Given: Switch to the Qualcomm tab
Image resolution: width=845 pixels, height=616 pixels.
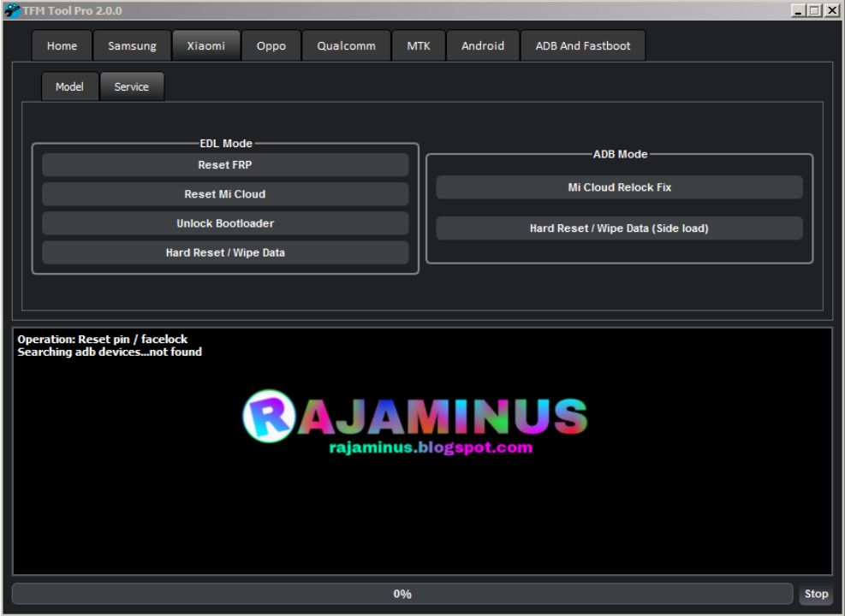Looking at the screenshot, I should tap(346, 45).
